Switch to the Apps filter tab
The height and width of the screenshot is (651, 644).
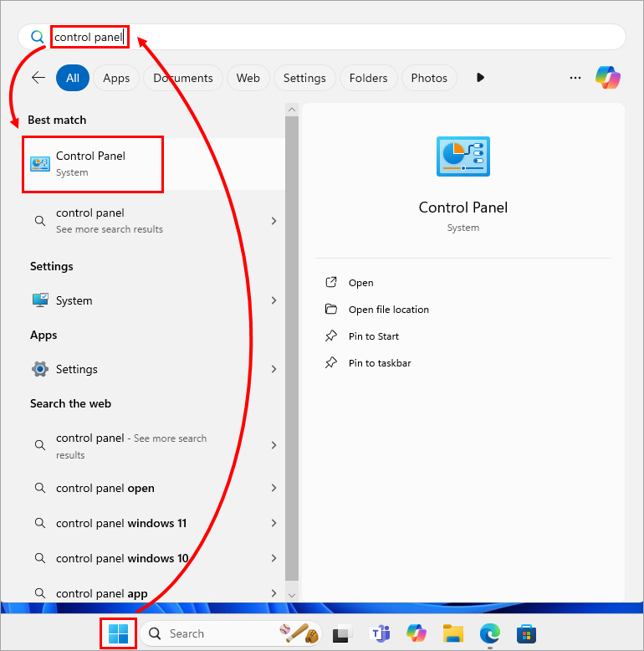click(116, 78)
